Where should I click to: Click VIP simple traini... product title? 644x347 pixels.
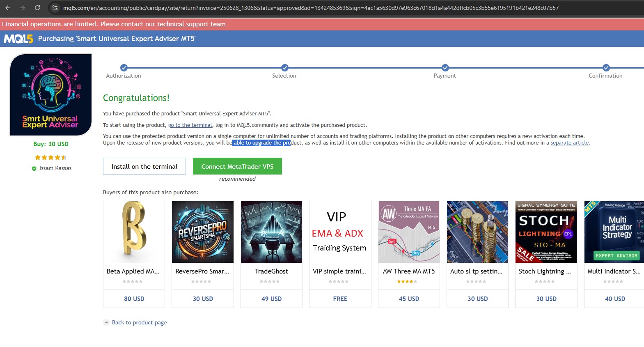pyautogui.click(x=339, y=271)
